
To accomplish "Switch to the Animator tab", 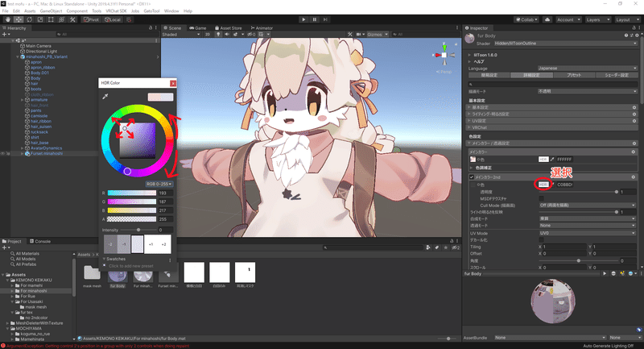I will click(x=262, y=28).
